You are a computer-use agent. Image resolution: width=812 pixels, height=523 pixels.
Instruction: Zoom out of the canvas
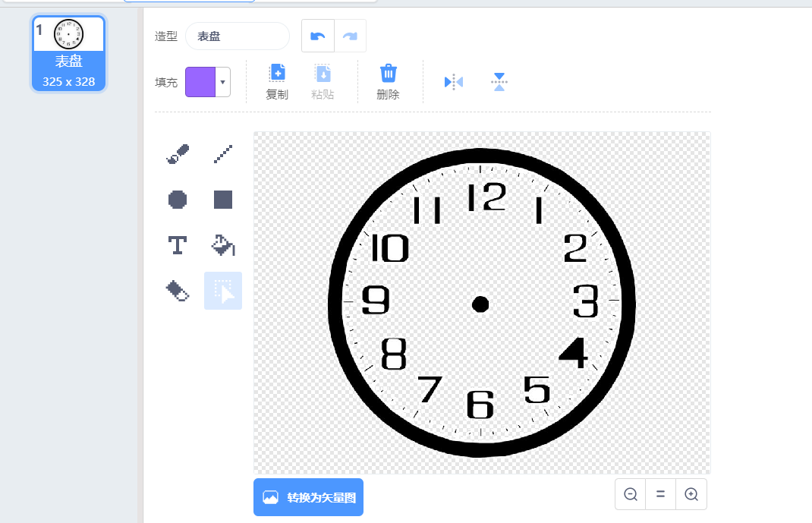click(631, 494)
